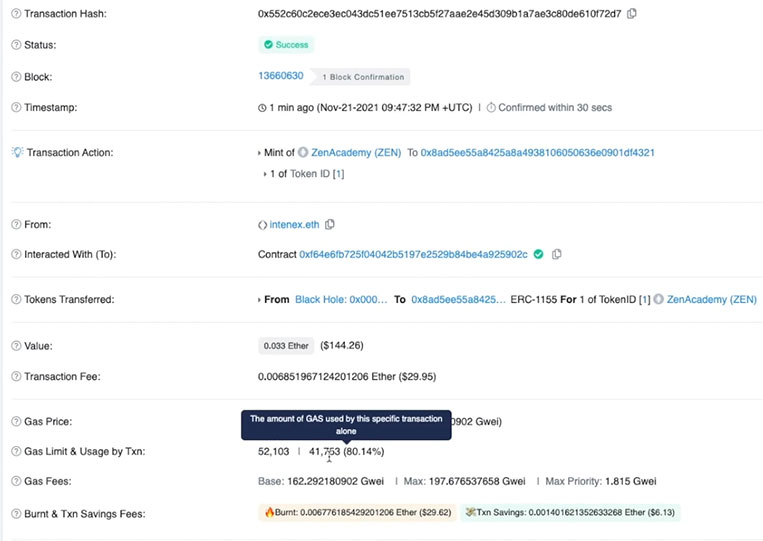Open block 13660630
The width and height of the screenshot is (763, 541).
coord(281,76)
